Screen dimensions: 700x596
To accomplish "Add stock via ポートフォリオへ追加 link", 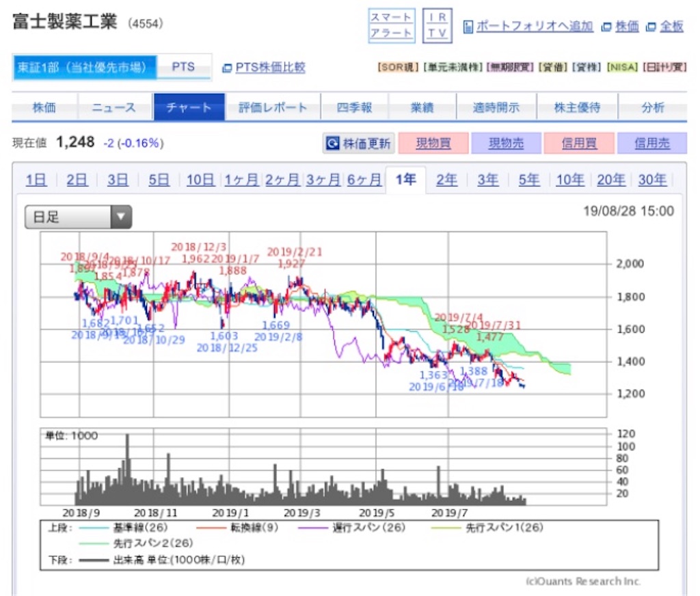I will (535, 27).
